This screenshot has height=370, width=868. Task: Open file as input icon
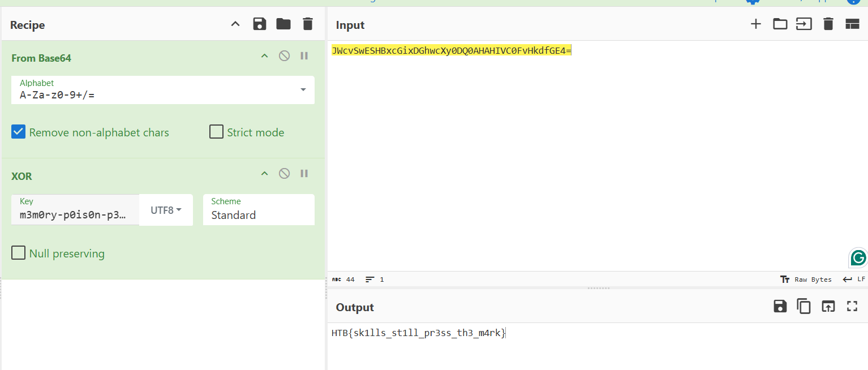click(x=804, y=24)
